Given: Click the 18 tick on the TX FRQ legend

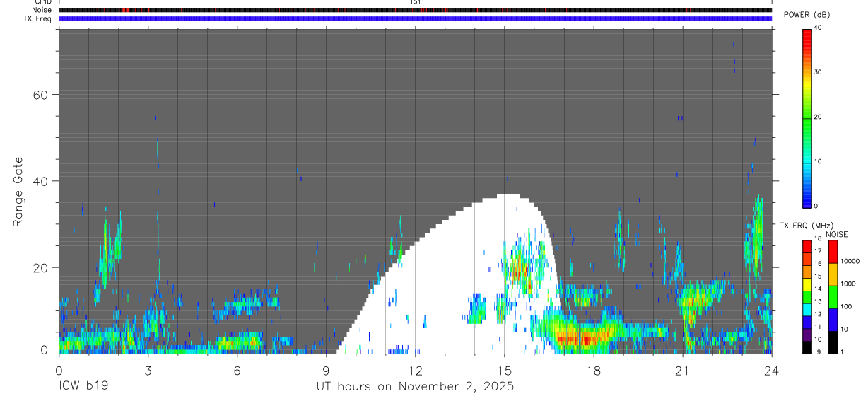Looking at the screenshot, I should click(x=818, y=238).
